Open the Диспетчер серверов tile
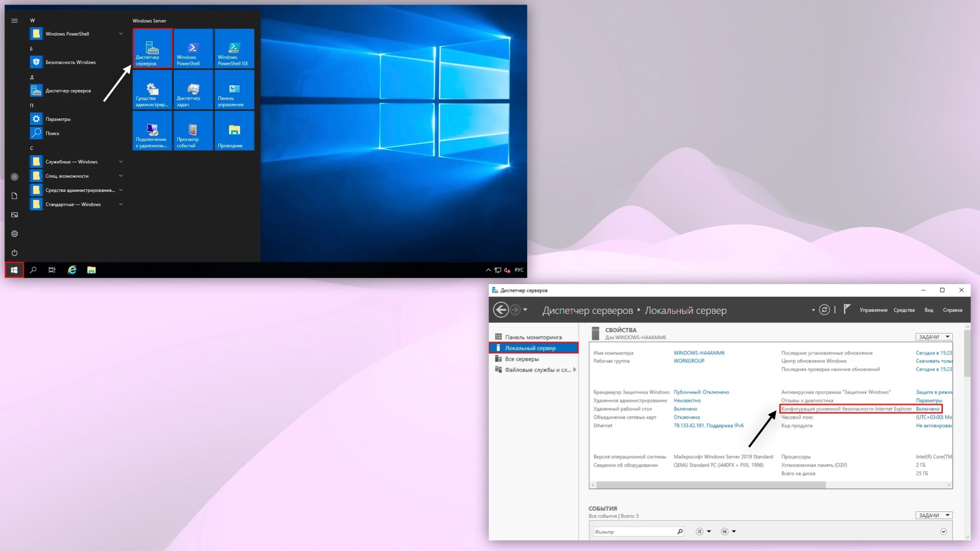Image resolution: width=980 pixels, height=551 pixels. coord(152,48)
